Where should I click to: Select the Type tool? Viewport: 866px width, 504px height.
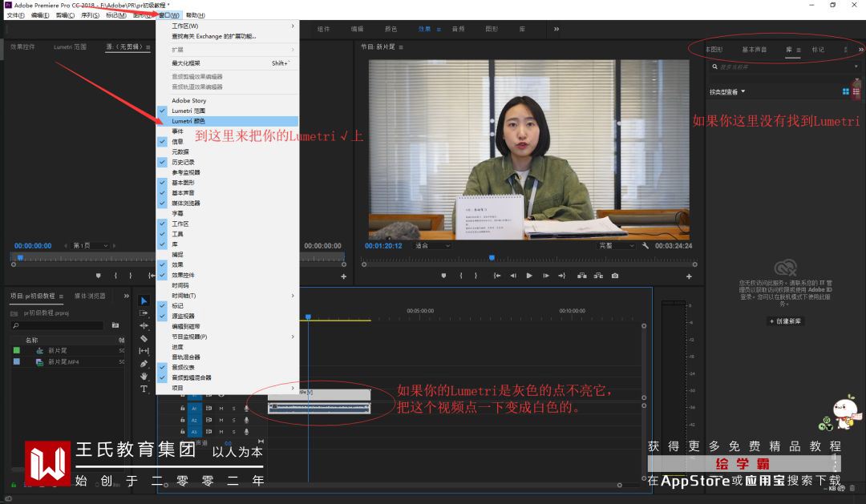click(x=144, y=389)
